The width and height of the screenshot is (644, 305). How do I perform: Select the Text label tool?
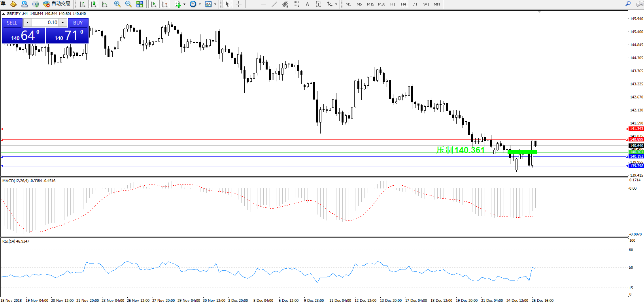pos(308,4)
